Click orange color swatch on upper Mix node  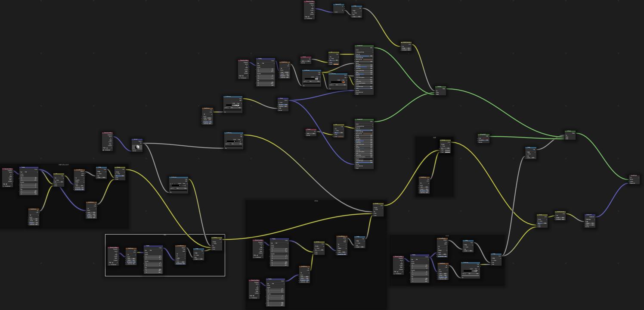(336, 64)
